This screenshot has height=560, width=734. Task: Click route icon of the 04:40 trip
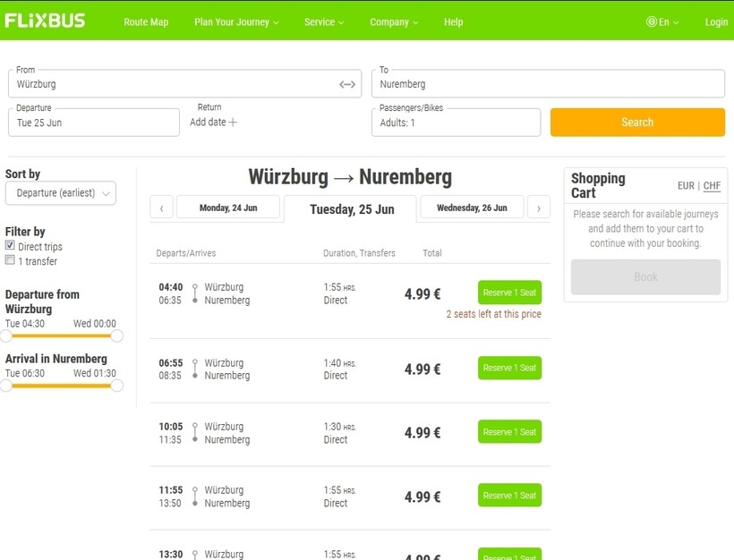[x=194, y=294]
